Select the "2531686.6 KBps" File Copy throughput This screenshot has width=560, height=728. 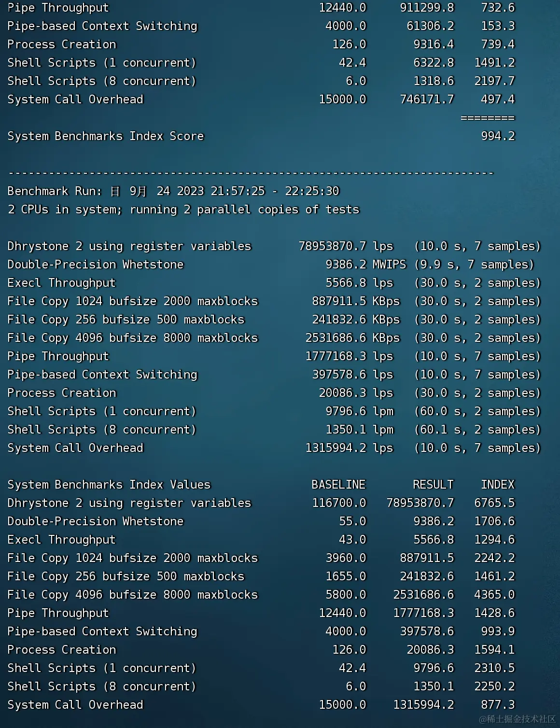(352, 338)
